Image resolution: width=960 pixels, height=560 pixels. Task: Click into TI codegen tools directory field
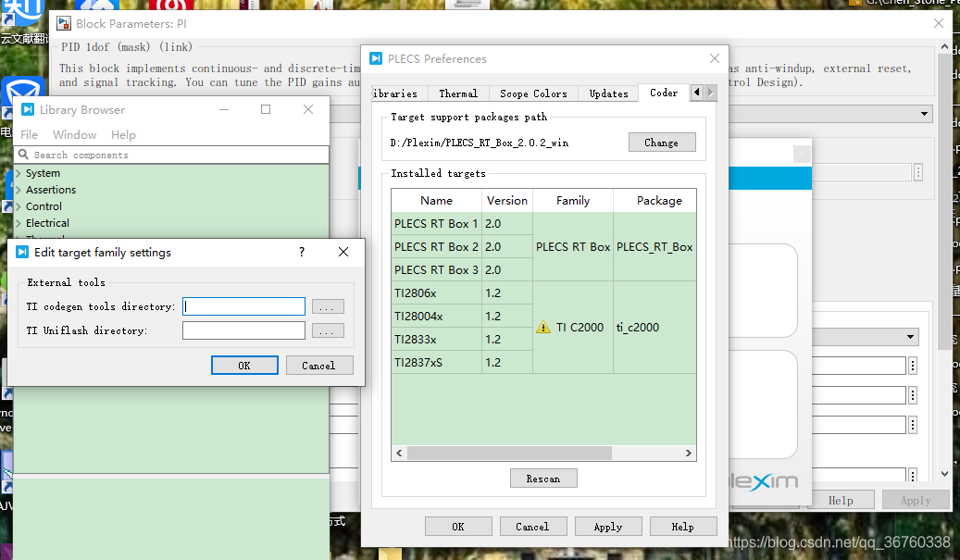[x=243, y=306]
